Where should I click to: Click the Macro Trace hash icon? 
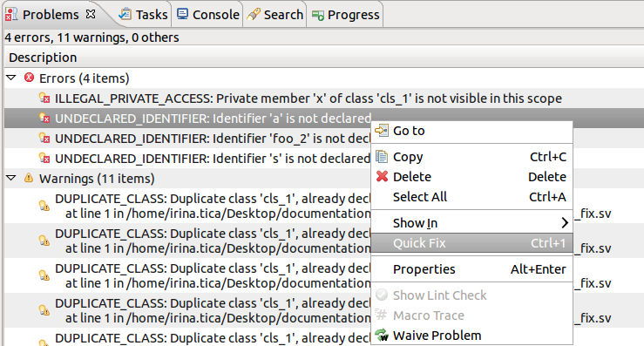point(382,315)
